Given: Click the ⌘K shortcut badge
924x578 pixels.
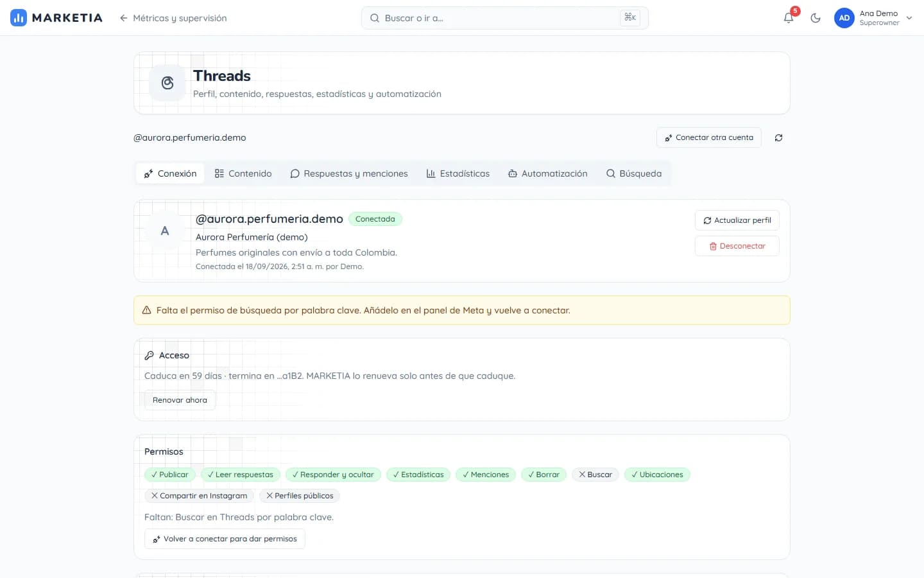Looking at the screenshot, I should click(630, 17).
